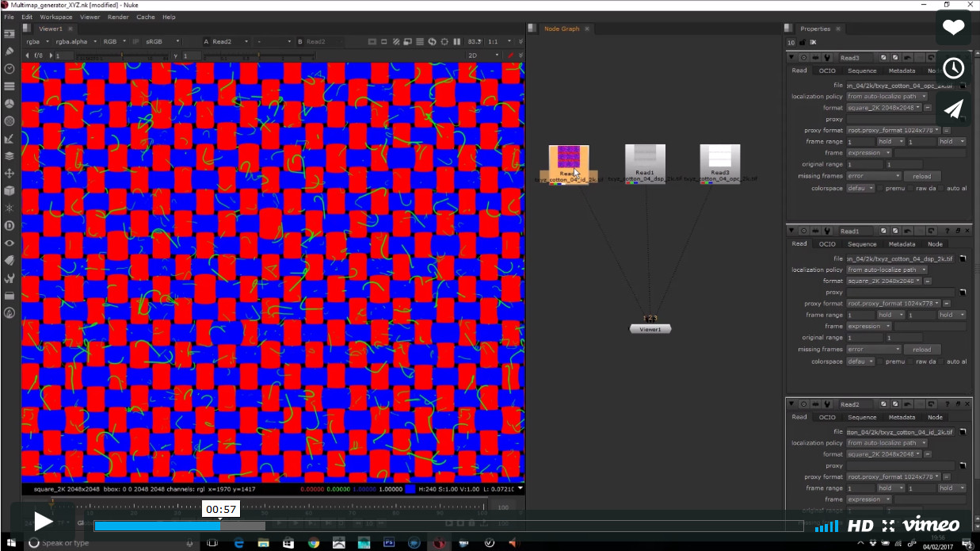The width and height of the screenshot is (980, 551).
Task: Open the 2D view mode dropdown
Action: [483, 55]
